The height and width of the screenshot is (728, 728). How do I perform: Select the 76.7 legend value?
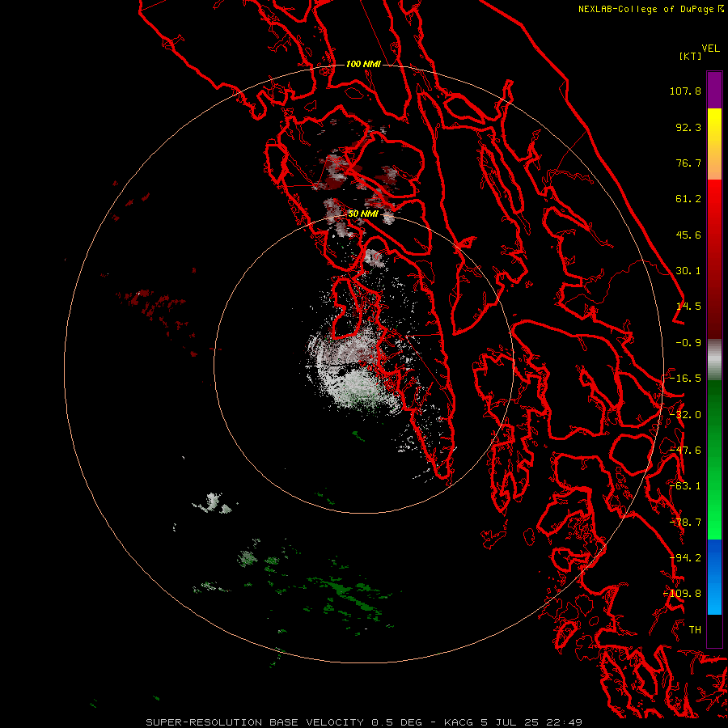(x=688, y=163)
